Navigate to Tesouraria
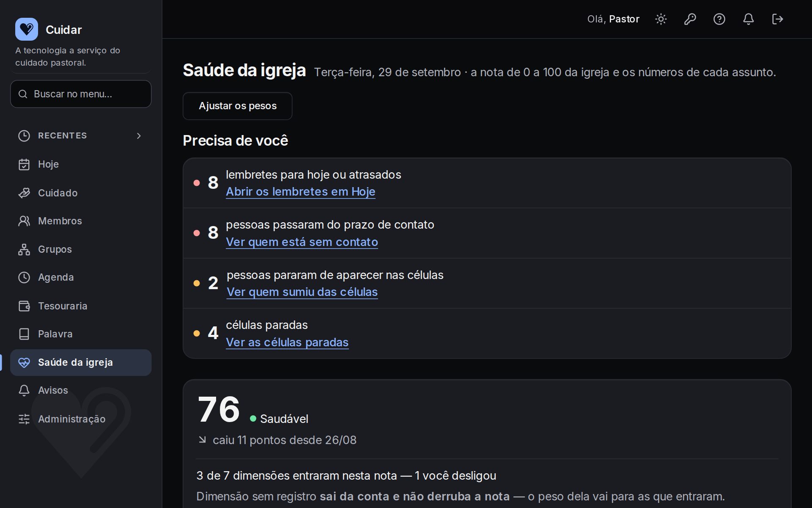The width and height of the screenshot is (812, 508). 81,306
